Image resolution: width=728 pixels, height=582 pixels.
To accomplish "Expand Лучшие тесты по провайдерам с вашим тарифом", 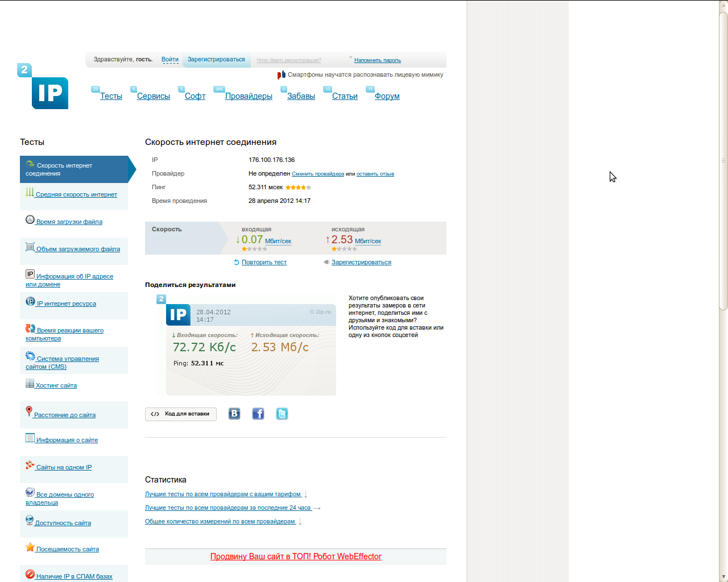I will coord(223,494).
